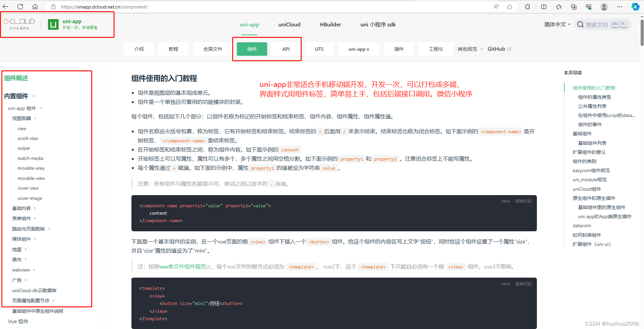Open collections icon
This screenshot has height=329, width=644.
pos(574,7)
